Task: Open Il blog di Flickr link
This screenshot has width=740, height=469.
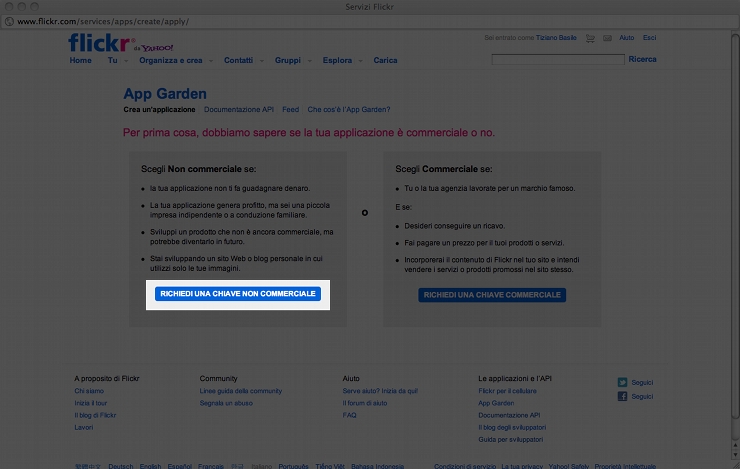Action: click(x=95, y=415)
